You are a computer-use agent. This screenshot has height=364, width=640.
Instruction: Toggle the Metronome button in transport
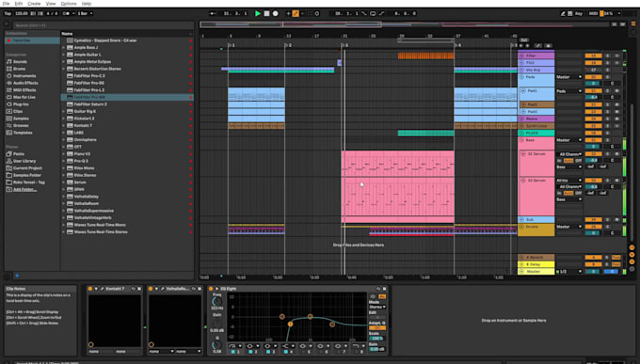66,13
